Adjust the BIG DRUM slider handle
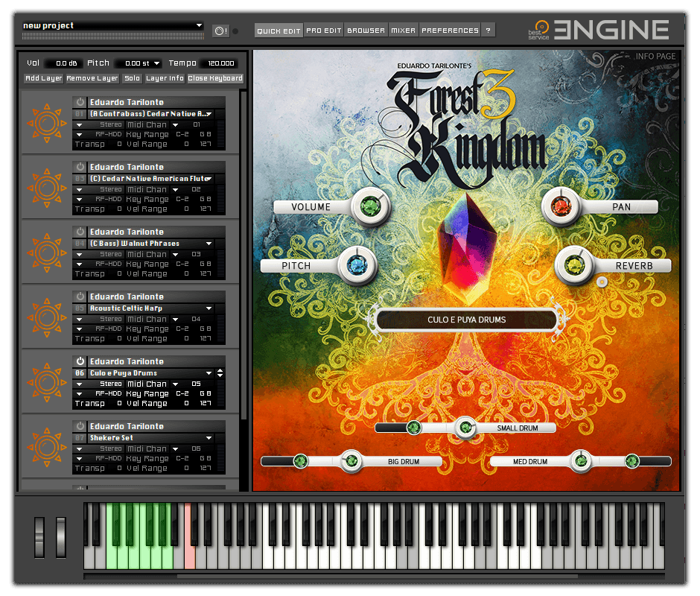The height and width of the screenshot is (596, 700). click(x=300, y=460)
